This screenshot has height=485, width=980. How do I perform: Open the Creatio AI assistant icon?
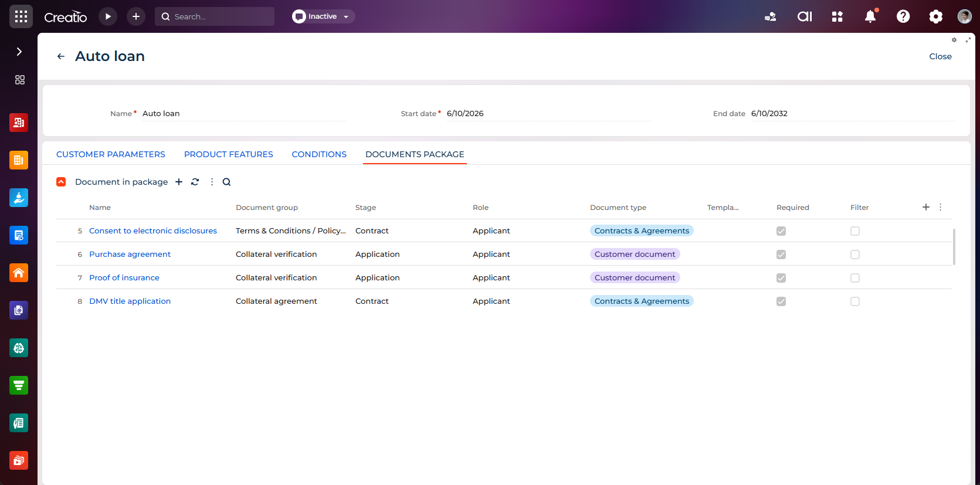pos(805,16)
